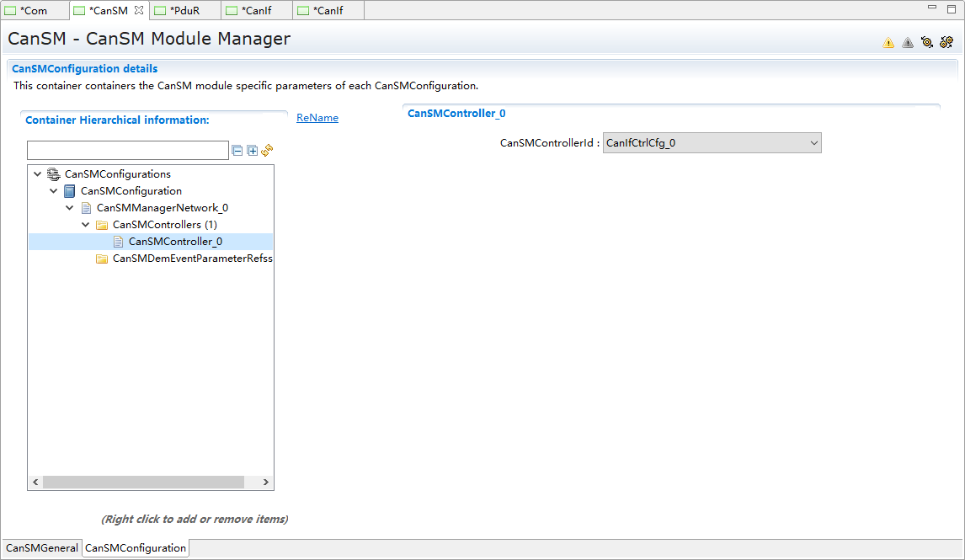Click the expand all tree icon
This screenshot has height=560, width=965.
pyautogui.click(x=252, y=151)
